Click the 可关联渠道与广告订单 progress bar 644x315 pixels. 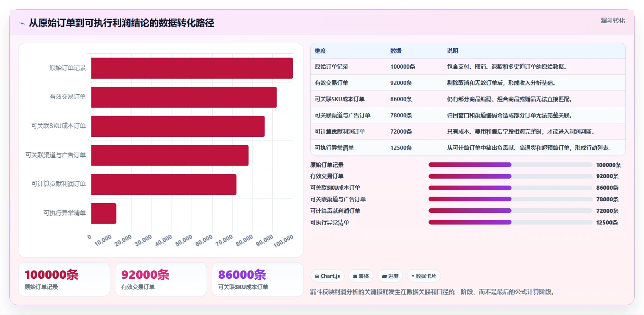511,199
